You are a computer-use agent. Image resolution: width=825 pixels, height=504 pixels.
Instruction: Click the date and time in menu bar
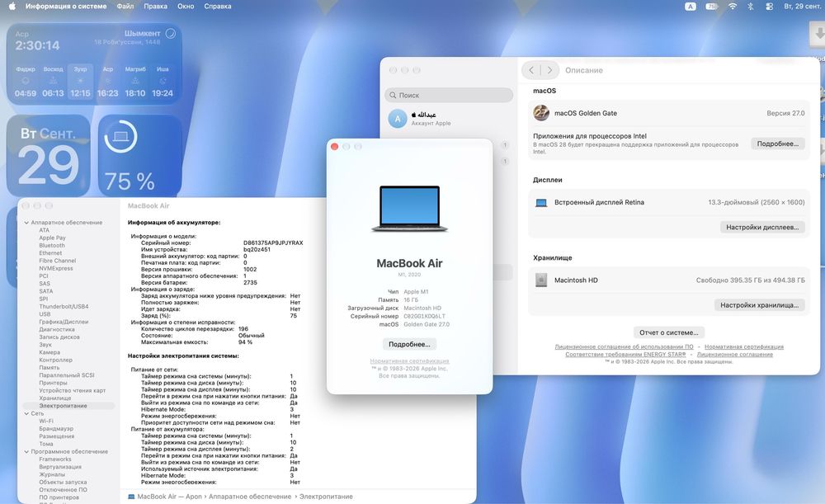click(x=802, y=7)
